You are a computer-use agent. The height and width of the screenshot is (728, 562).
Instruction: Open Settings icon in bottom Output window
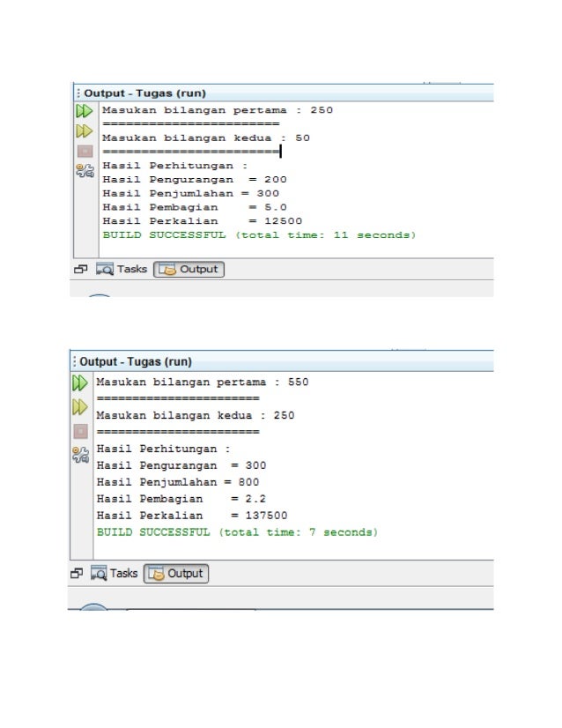81,455
